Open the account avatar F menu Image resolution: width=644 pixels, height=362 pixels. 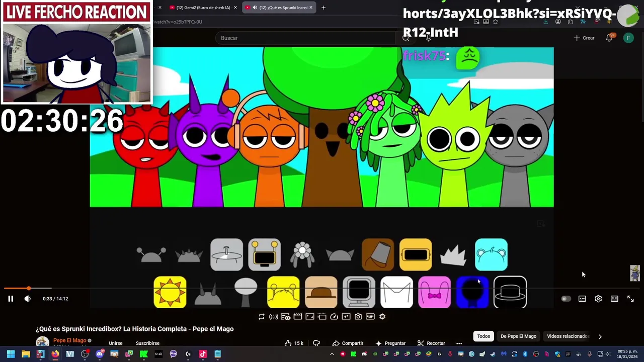coord(628,38)
